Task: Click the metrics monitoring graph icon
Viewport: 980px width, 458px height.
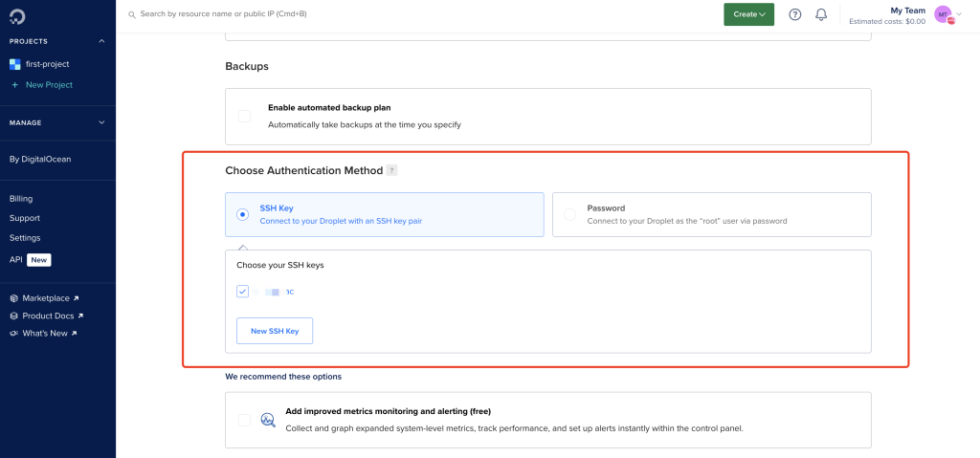Action: pos(268,419)
